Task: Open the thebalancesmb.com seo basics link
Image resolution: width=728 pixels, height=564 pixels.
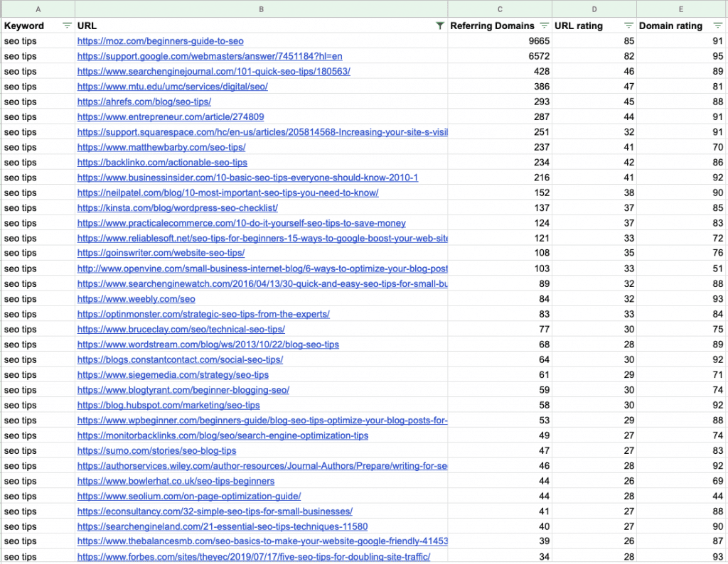Action: click(262, 541)
